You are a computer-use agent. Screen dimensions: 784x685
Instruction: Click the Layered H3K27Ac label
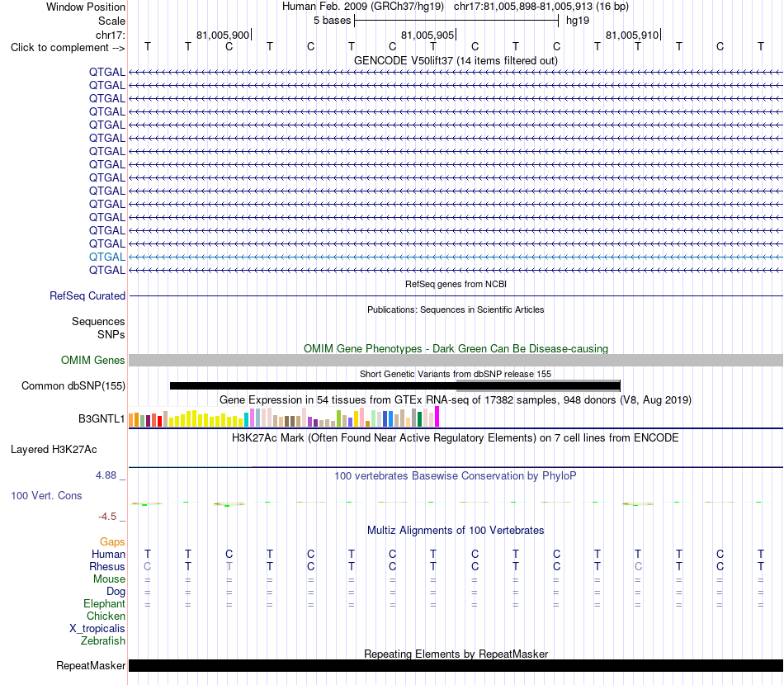[x=54, y=450]
